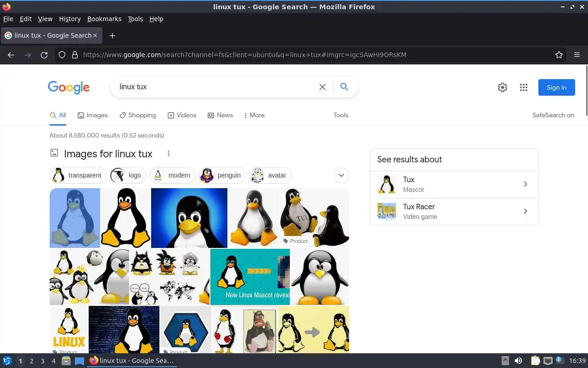Image resolution: width=588 pixels, height=368 pixels.
Task: Click the show desktop taskbar icon
Action: [79, 361]
